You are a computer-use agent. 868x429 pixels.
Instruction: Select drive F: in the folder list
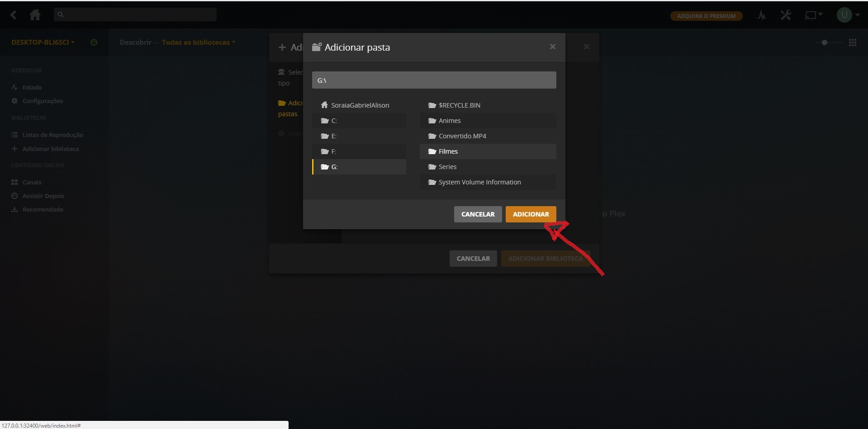359,151
